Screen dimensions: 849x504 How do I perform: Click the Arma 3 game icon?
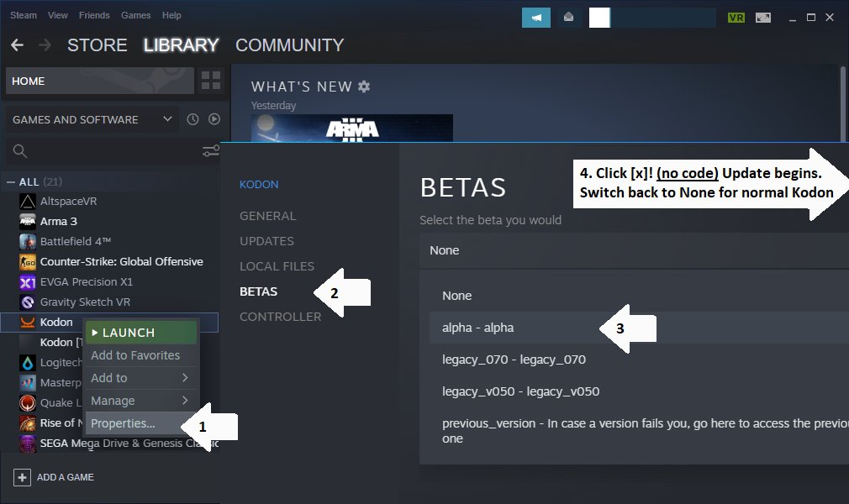coord(28,222)
